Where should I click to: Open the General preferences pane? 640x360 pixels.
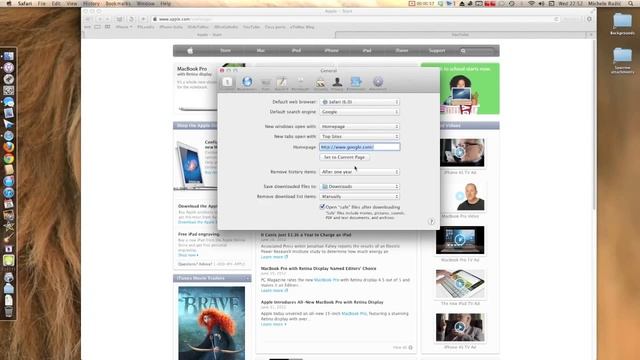point(227,83)
